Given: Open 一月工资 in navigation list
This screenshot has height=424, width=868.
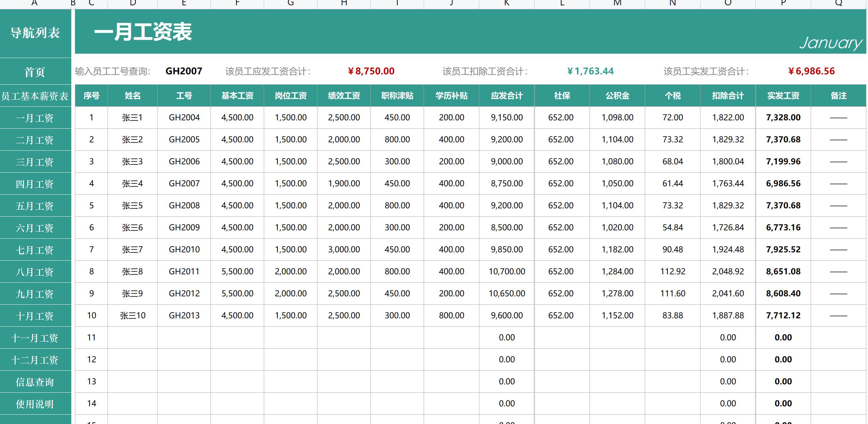Looking at the screenshot, I should (35, 118).
